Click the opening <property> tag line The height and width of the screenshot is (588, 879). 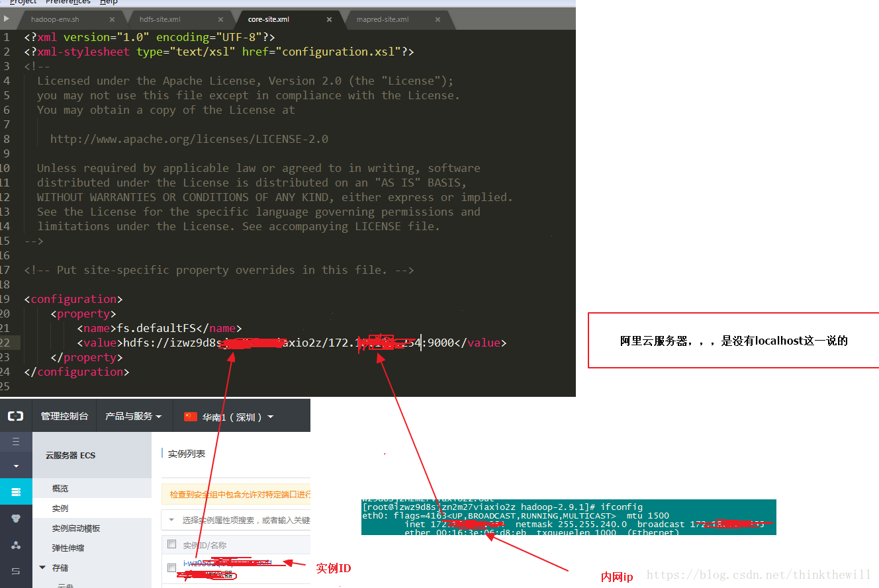[x=83, y=314]
